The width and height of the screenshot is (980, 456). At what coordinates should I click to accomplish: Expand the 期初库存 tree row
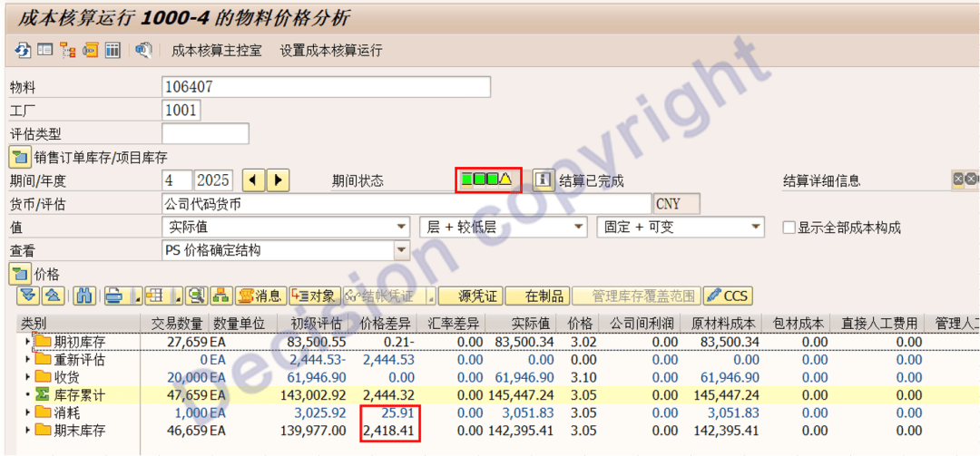coord(28,342)
